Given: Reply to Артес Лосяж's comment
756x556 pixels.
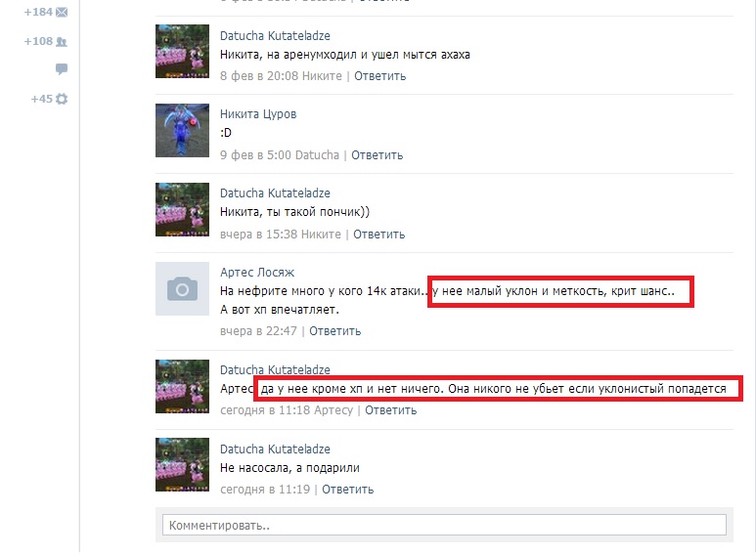Looking at the screenshot, I should 335,331.
